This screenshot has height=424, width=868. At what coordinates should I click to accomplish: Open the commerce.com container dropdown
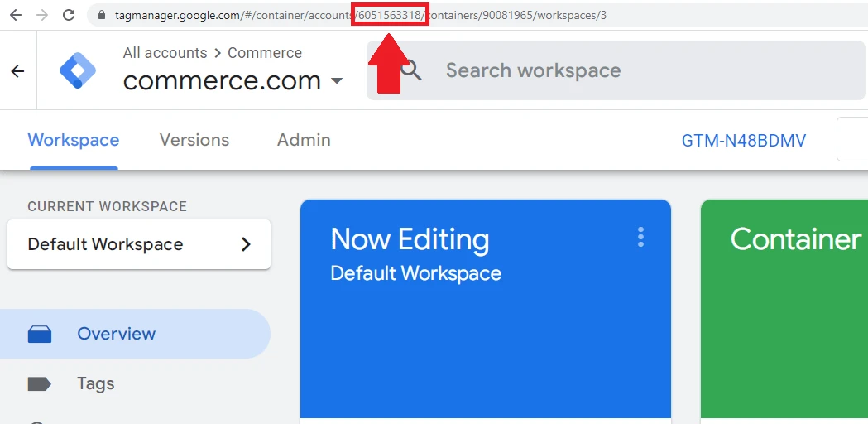[336, 81]
